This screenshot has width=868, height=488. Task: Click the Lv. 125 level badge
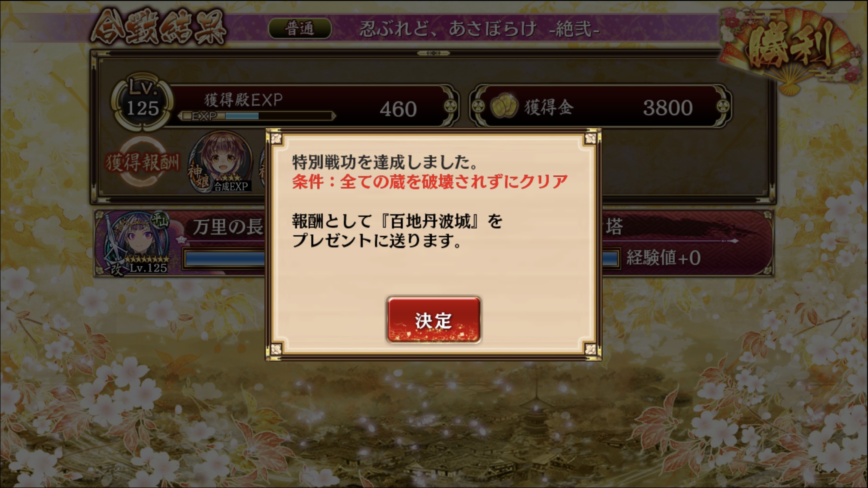tap(142, 101)
